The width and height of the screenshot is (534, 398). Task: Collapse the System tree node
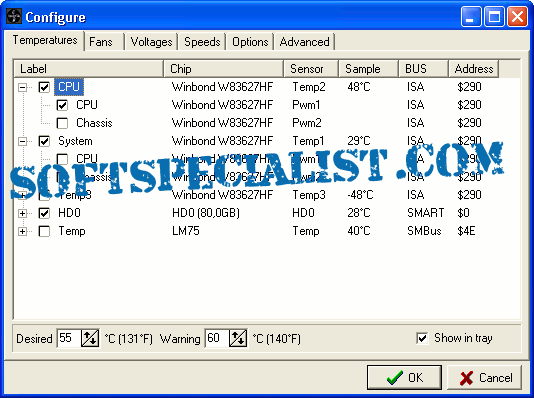tap(22, 141)
